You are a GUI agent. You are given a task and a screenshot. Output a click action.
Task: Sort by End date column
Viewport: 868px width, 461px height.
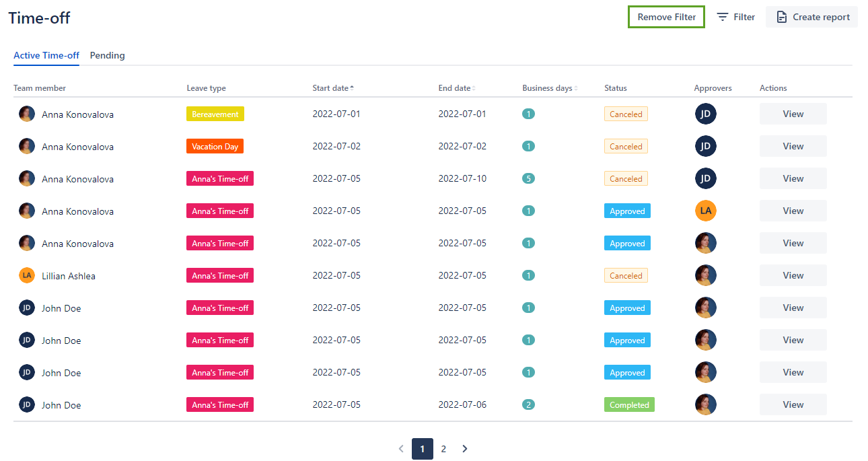pos(456,88)
